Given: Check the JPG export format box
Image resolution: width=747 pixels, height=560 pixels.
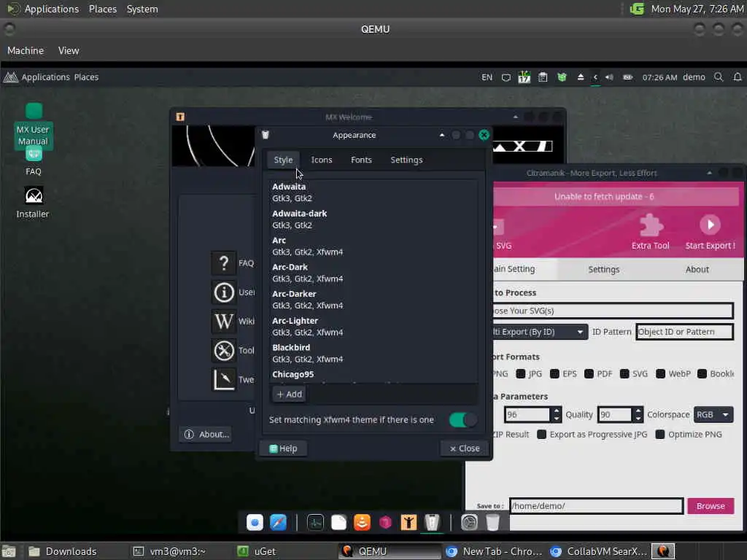Looking at the screenshot, I should pos(521,374).
